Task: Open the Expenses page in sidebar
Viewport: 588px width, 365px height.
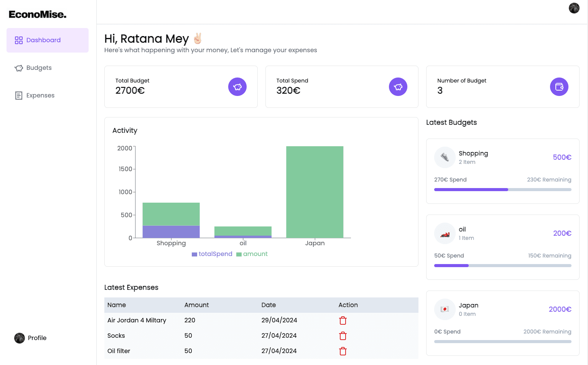Action: click(x=48, y=96)
